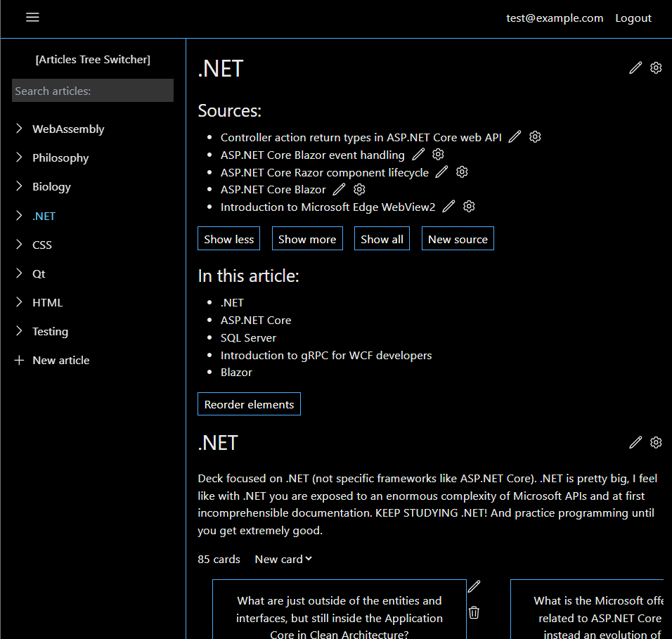This screenshot has width=672, height=639.
Task: Open settings for Razor component lifecycle source
Action: coord(462,172)
